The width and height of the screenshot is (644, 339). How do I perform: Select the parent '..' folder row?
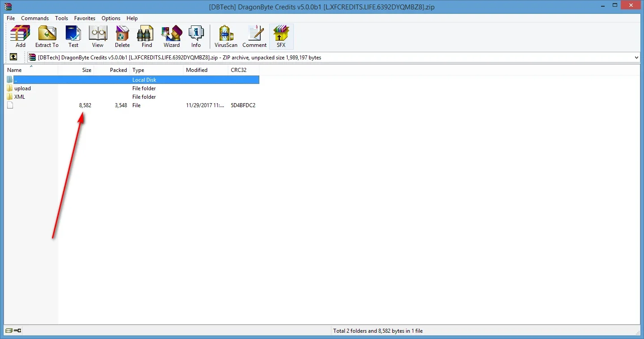point(132,80)
